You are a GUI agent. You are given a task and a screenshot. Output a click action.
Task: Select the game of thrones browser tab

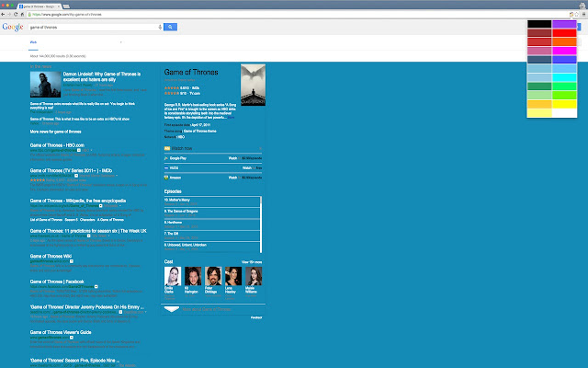click(39, 6)
